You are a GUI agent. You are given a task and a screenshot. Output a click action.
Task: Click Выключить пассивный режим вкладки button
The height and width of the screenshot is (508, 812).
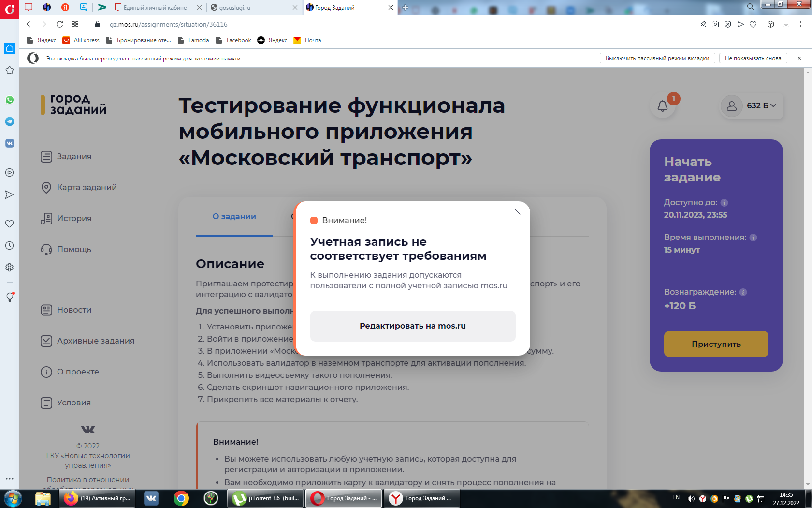[657, 58]
